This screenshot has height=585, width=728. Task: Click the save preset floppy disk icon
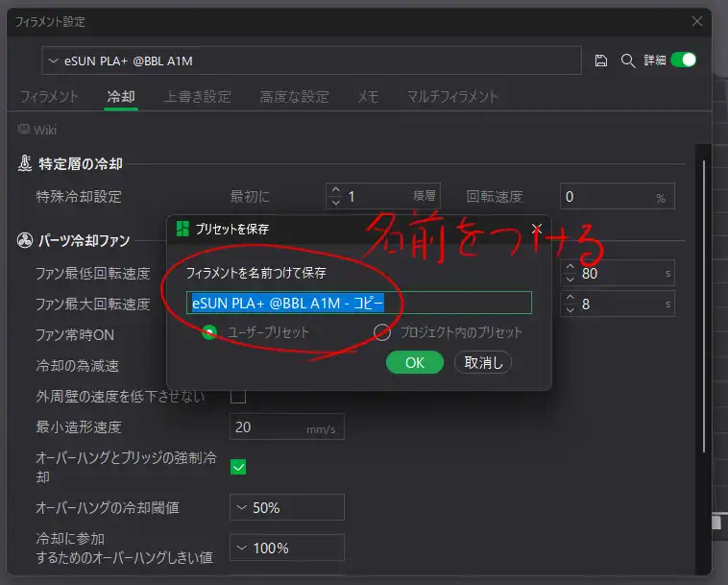tap(601, 61)
